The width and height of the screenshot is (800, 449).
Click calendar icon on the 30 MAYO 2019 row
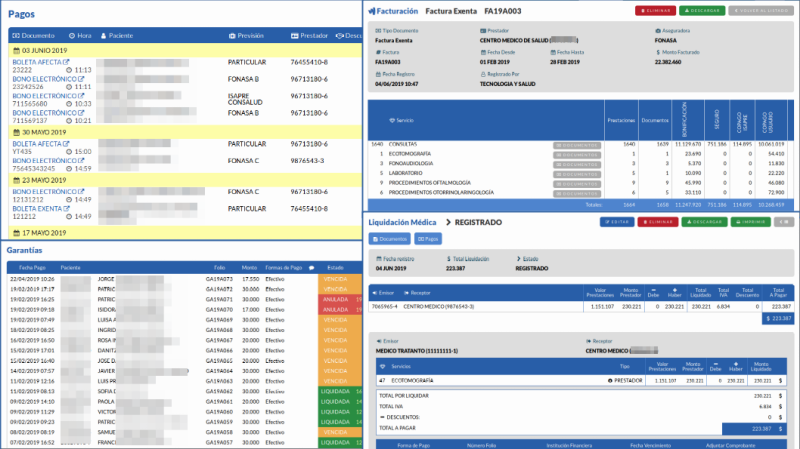(16, 132)
